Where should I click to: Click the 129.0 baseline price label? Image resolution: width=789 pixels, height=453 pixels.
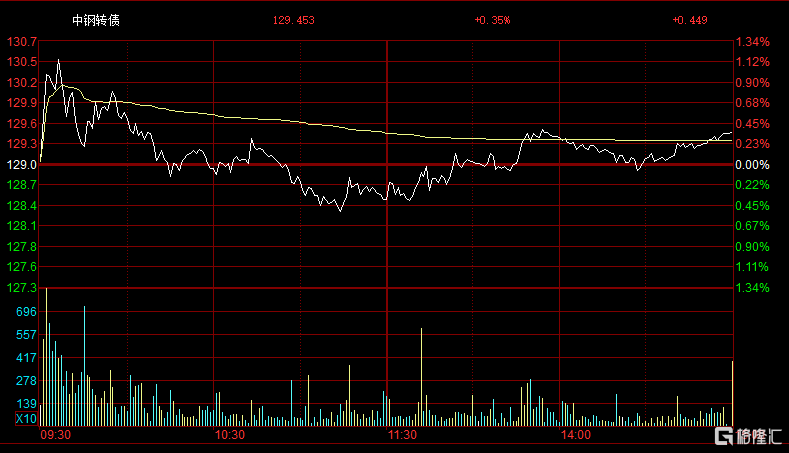22,165
